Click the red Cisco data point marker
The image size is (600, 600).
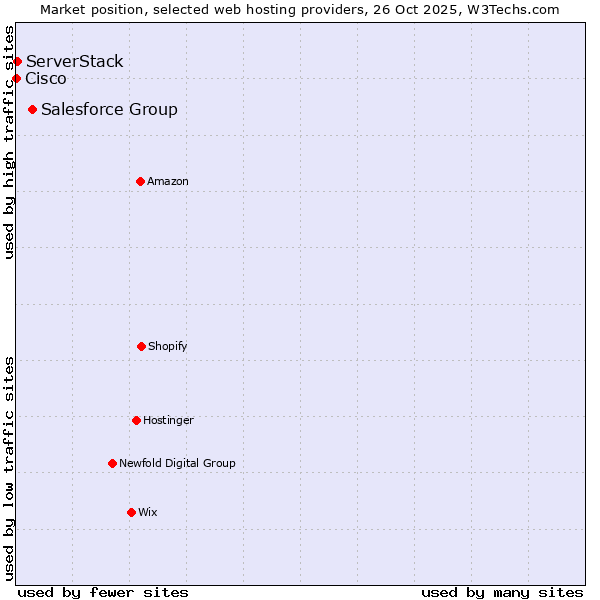[x=16, y=78]
